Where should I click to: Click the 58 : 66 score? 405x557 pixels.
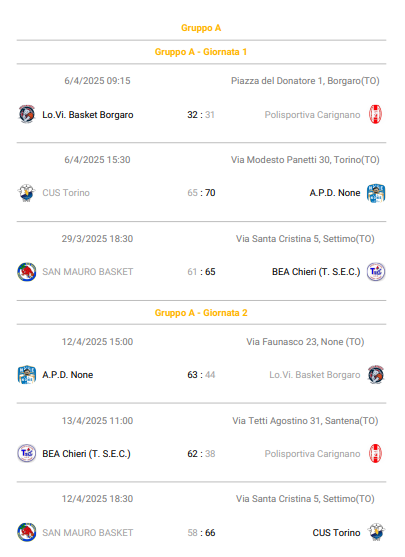(x=201, y=532)
